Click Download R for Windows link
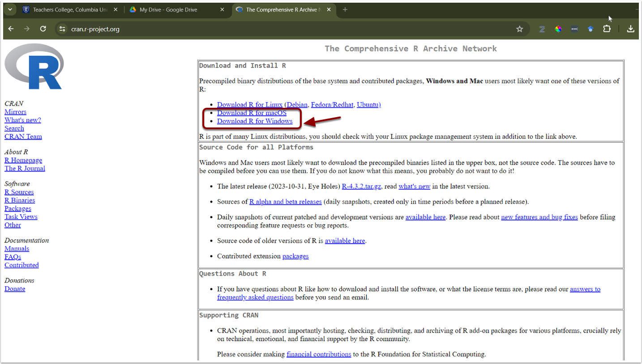The image size is (642, 364). pos(255,121)
